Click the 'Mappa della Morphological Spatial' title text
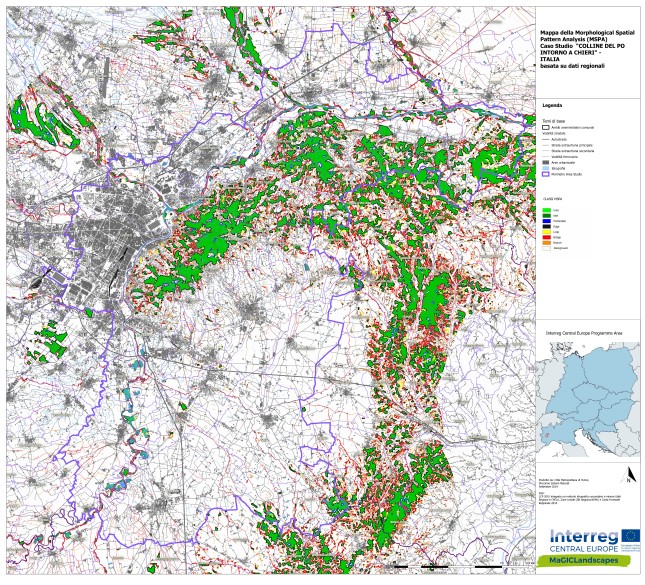 click(587, 32)
